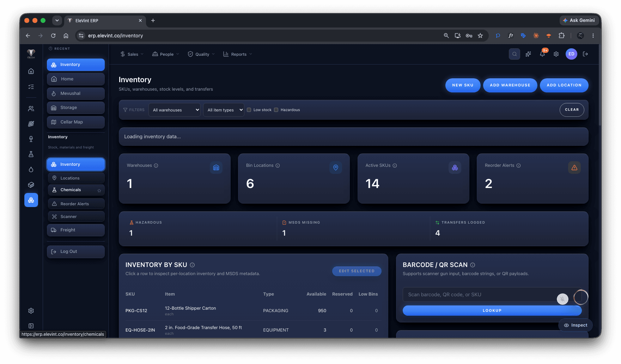Viewport: 621px width, 364px height.
Task: Enable the Low stock checkbox
Action: click(x=249, y=110)
